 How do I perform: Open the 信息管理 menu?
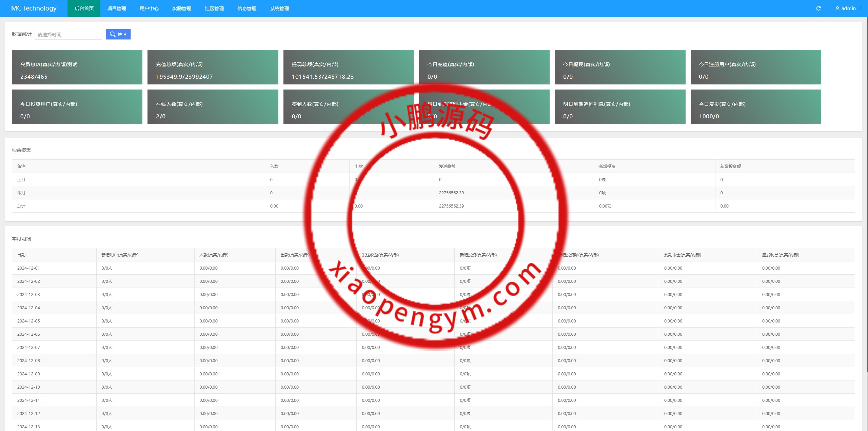pyautogui.click(x=246, y=8)
